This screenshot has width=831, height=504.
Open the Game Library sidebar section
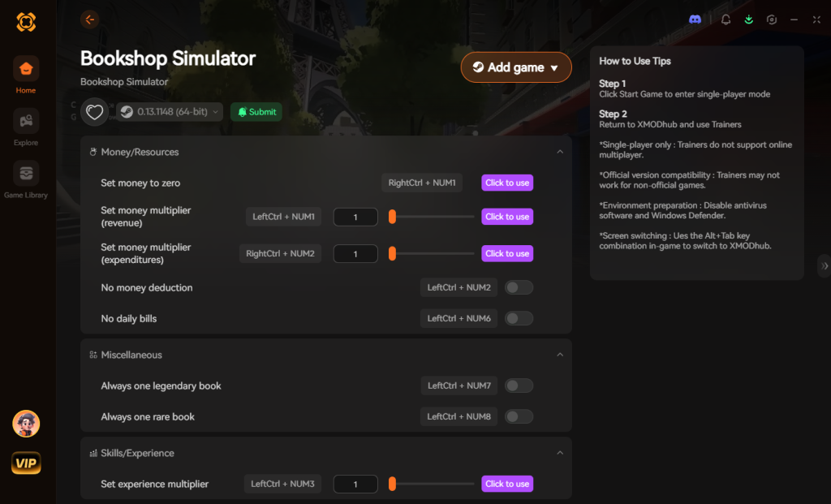pos(26,180)
